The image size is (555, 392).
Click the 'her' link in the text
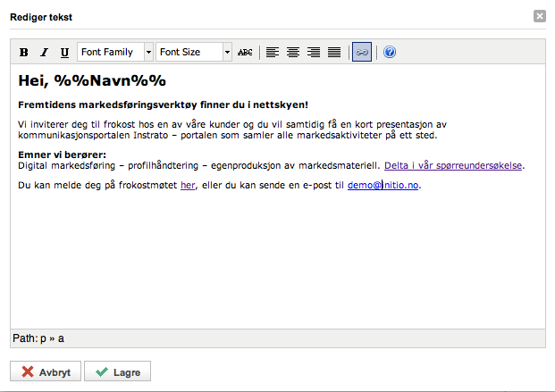(188, 186)
